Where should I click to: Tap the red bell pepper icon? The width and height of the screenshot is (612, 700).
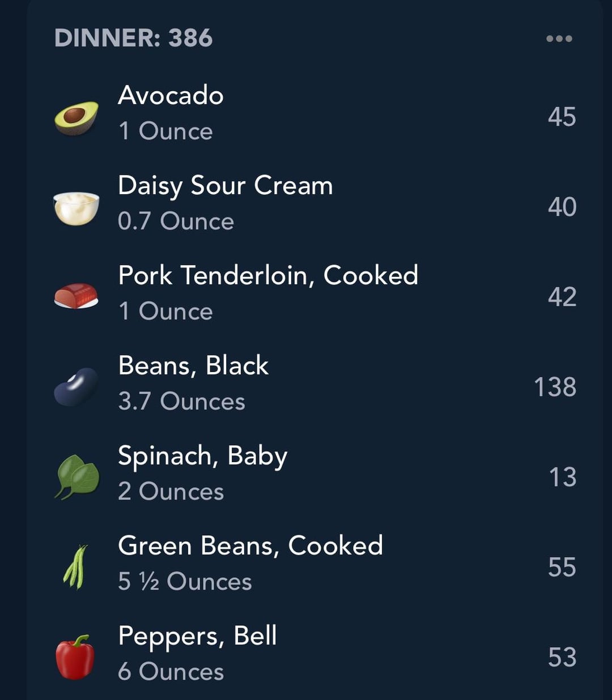point(75,657)
